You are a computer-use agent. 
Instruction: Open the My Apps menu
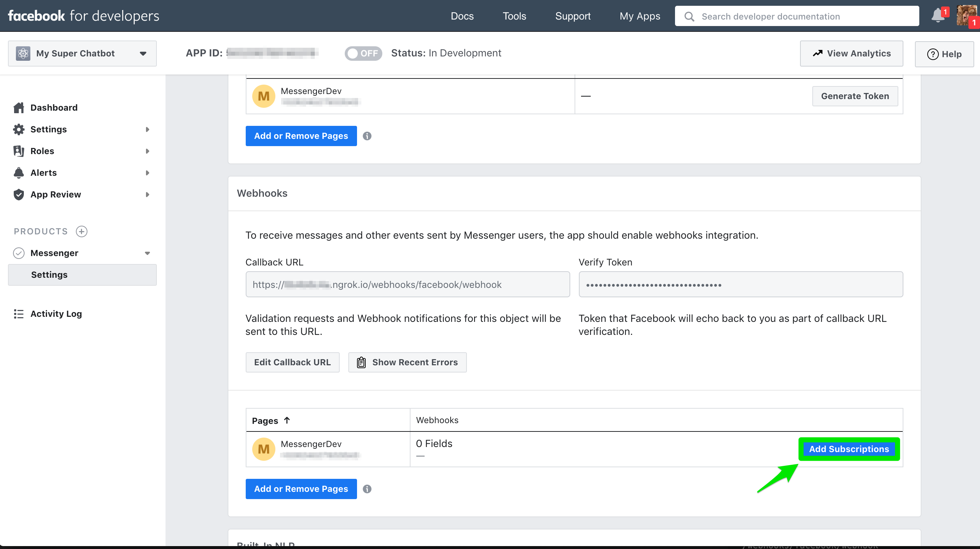(640, 16)
